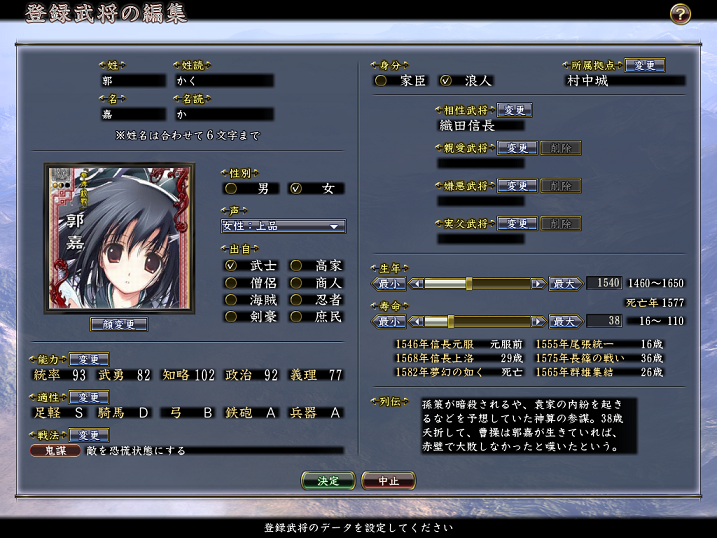The width and height of the screenshot is (717, 538).
Task: Choose 家臣 status radio button
Action: tap(380, 80)
